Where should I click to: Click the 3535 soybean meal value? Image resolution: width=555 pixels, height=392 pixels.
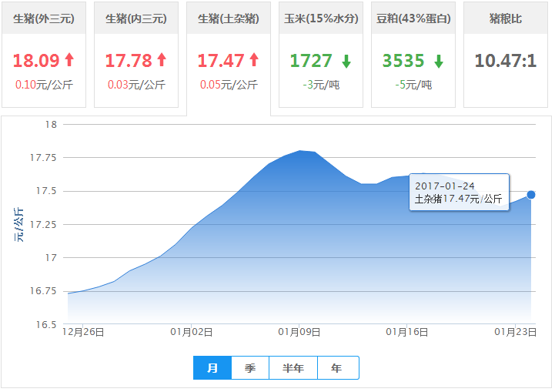click(403, 61)
